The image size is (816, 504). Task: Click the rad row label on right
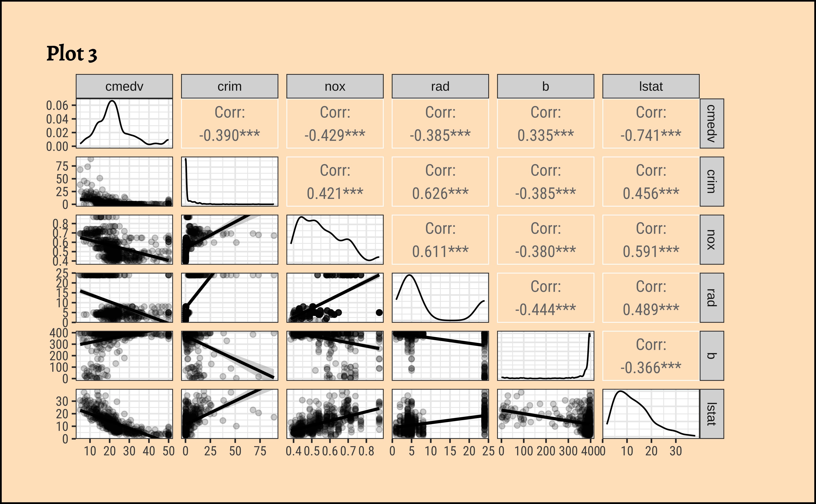point(711,297)
